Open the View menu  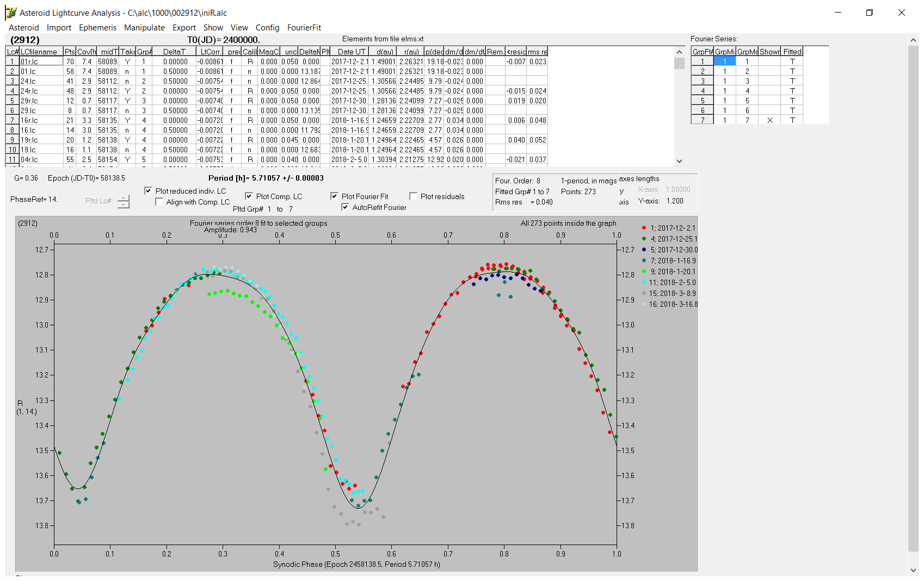239,28
